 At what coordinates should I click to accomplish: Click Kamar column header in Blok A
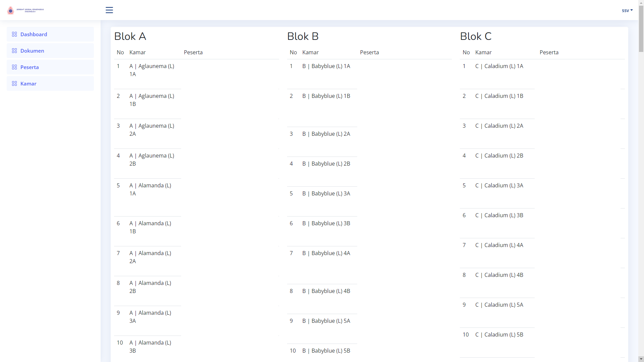[138, 52]
